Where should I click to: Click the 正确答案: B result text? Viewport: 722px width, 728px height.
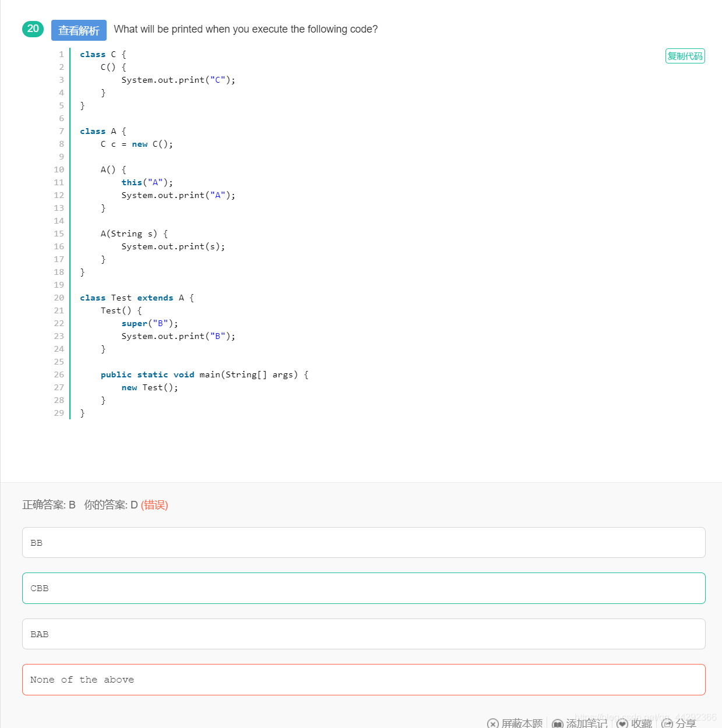coord(49,505)
